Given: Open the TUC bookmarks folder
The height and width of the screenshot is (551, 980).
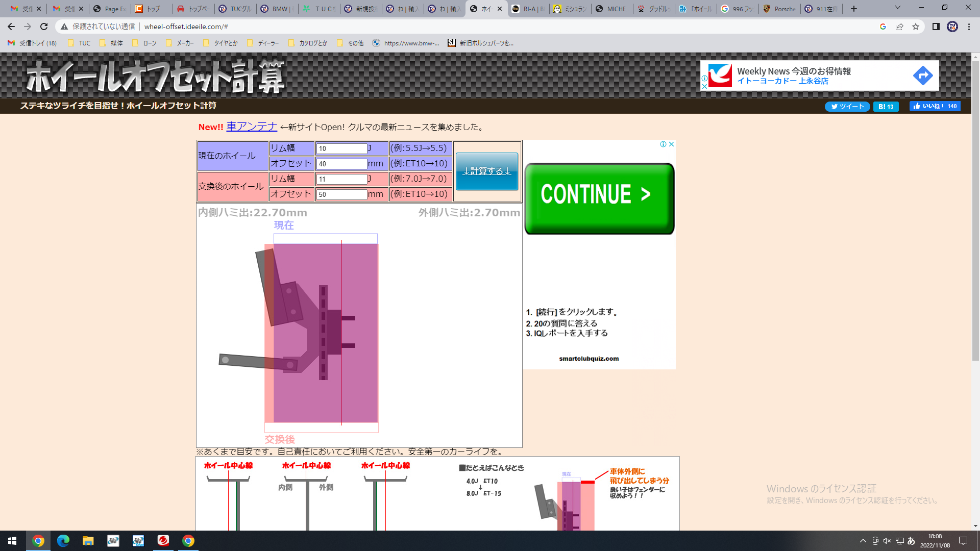Looking at the screenshot, I should (79, 43).
